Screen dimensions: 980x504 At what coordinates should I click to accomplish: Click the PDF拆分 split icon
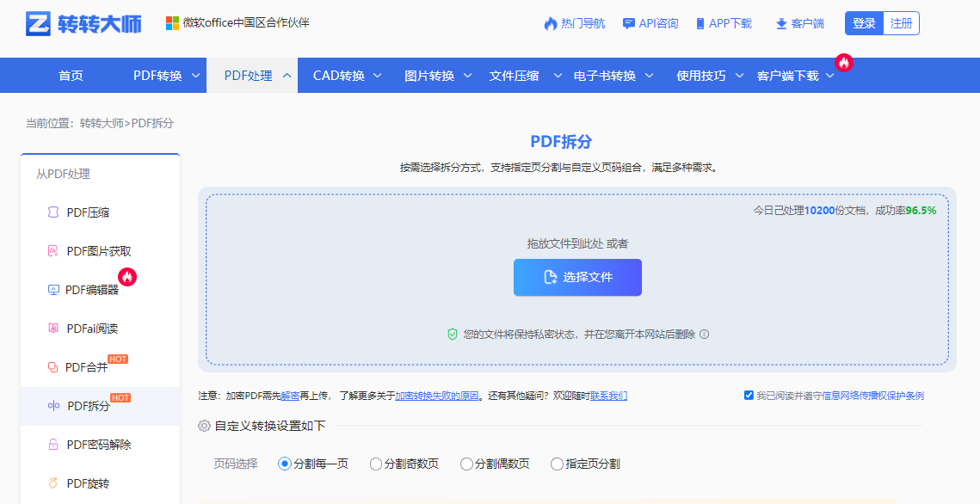click(53, 406)
